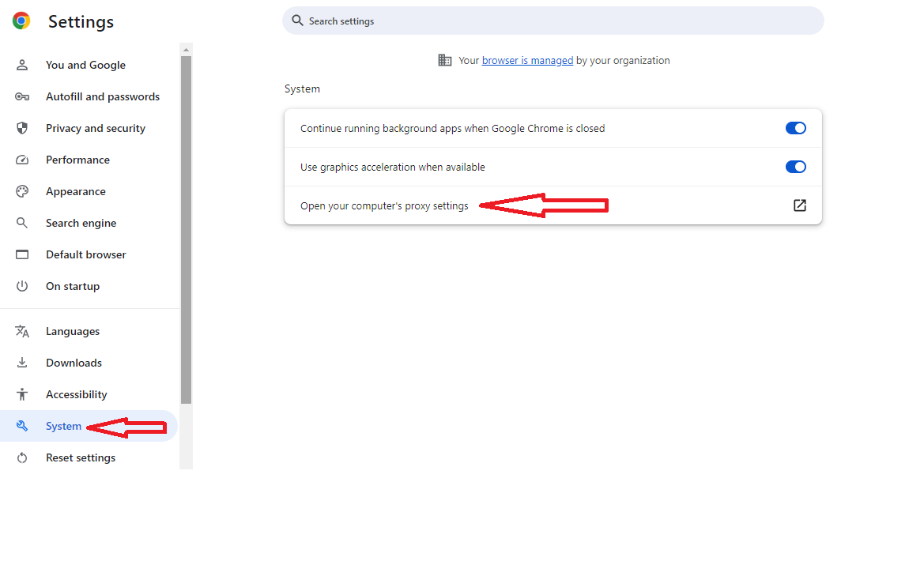The height and width of the screenshot is (576, 924).
Task: Open Reset settings section
Action: click(80, 457)
